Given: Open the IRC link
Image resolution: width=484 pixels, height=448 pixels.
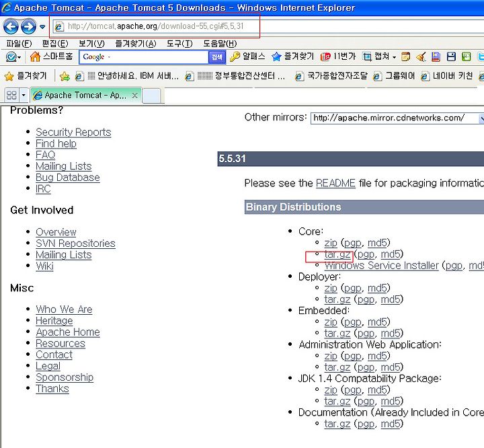Looking at the screenshot, I should point(43,189).
